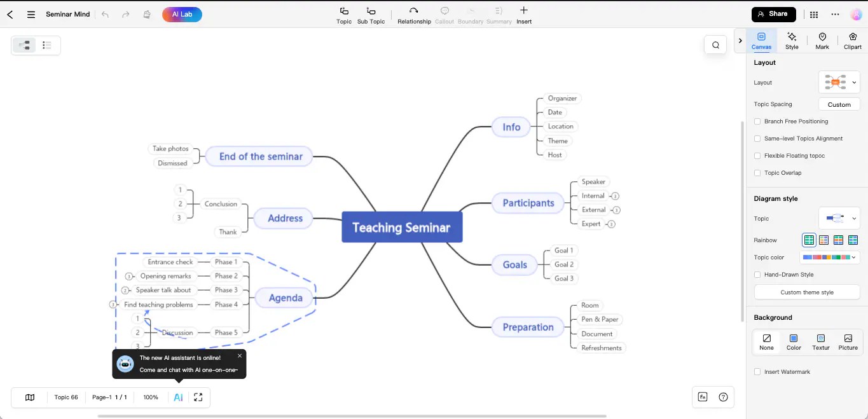Enable Hand-Drawn Style checkbox
This screenshot has width=868, height=419.
coord(757,275)
